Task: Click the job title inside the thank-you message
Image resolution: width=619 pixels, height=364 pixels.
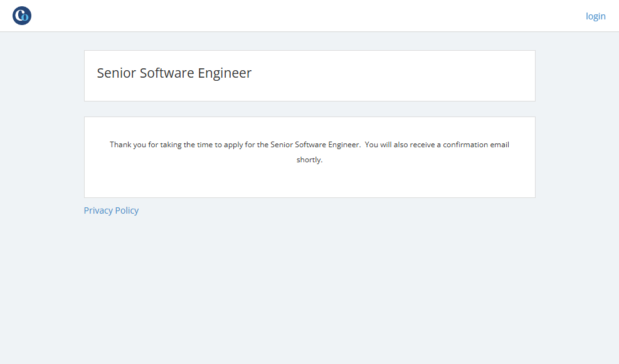Action: 315,145
